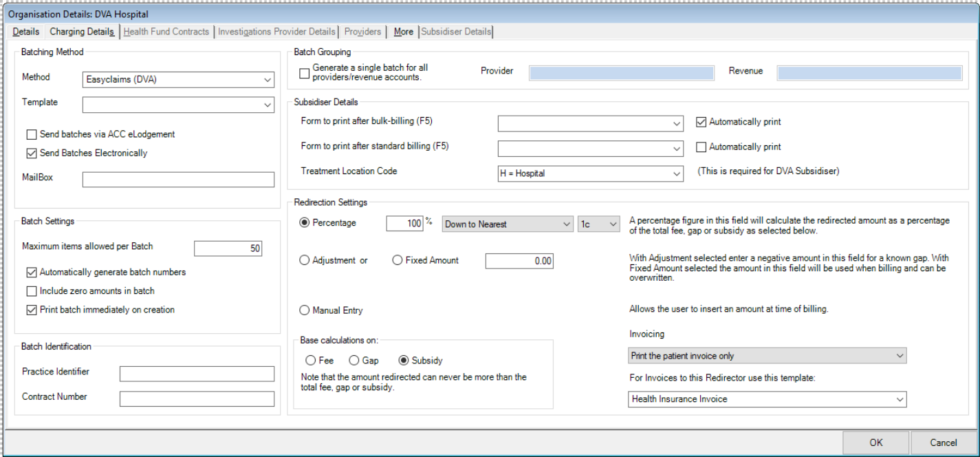
Task: Click the Cancel button
Action: (x=944, y=443)
